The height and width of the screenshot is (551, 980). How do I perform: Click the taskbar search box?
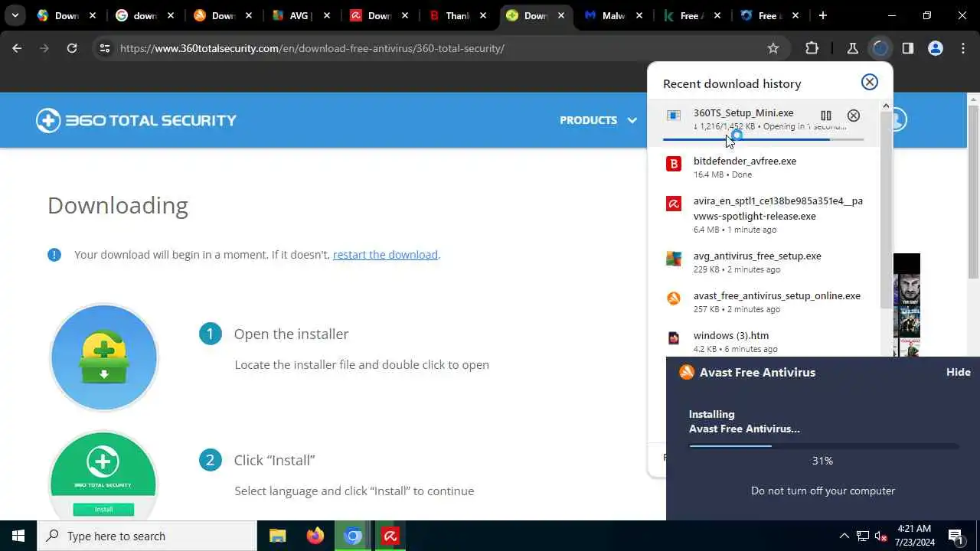[x=147, y=536]
